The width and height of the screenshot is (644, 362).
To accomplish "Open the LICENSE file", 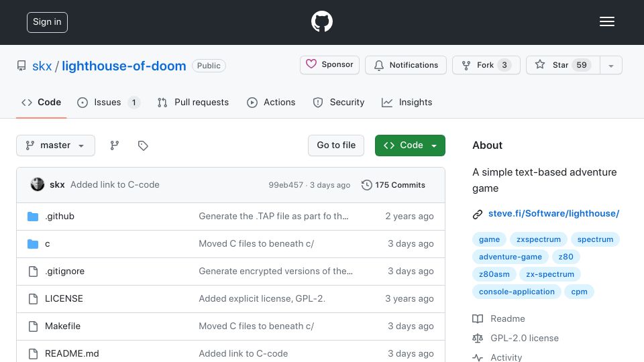I will (64, 299).
